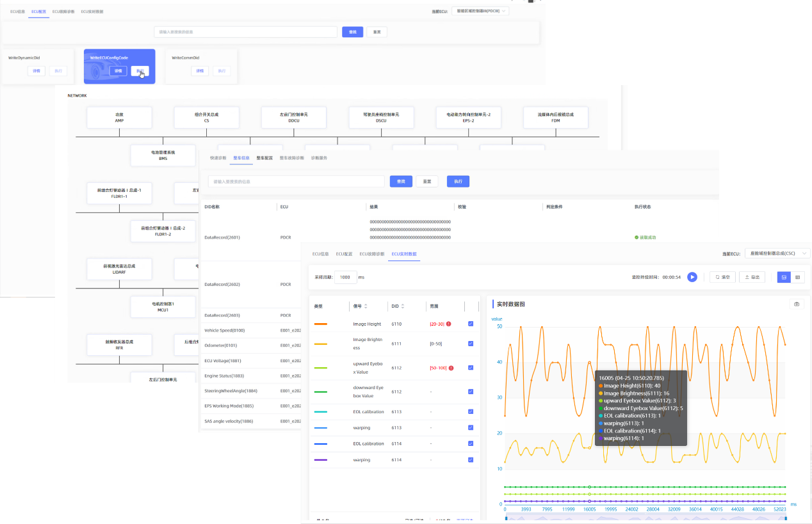Click ECU Voltage(1881) row
The image size is (812, 524).
(x=223, y=361)
